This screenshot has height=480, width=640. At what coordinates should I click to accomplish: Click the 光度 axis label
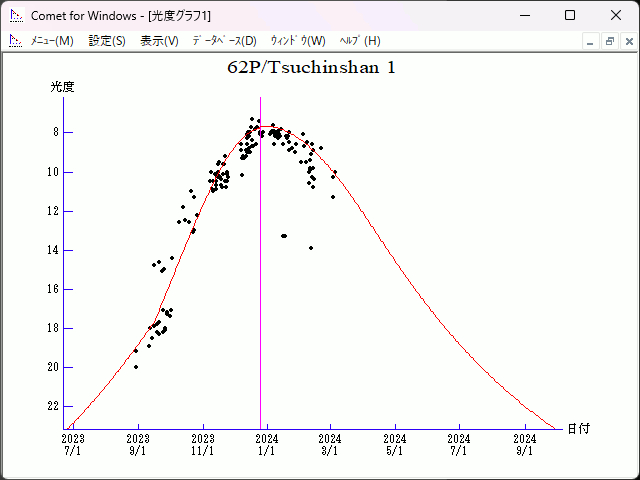pos(62,87)
